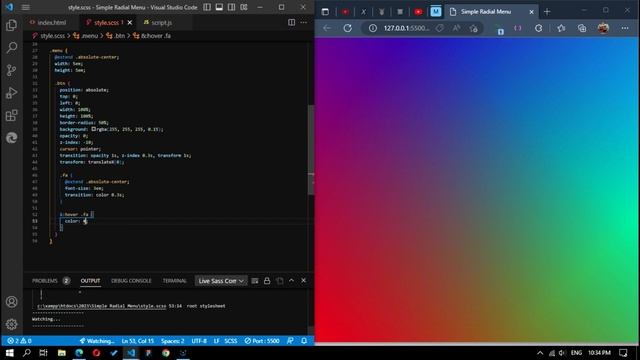Open the notifications bell in status bar
640x360 pixels.
(304, 340)
